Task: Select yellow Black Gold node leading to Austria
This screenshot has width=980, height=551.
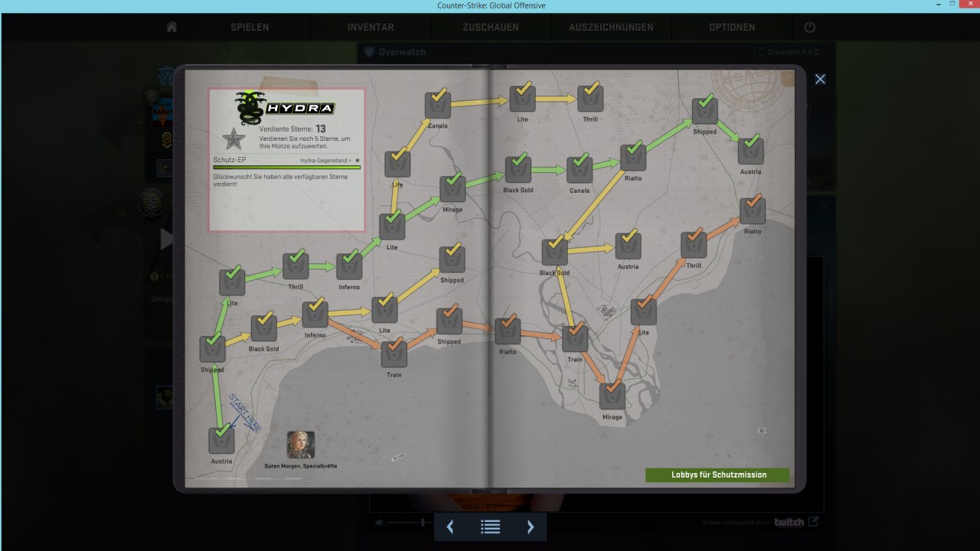Action: (554, 251)
